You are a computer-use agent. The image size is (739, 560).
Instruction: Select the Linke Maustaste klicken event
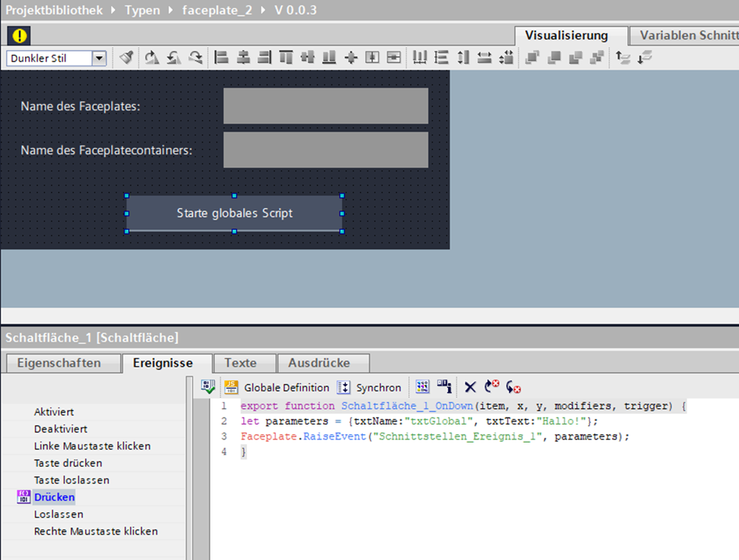point(92,446)
